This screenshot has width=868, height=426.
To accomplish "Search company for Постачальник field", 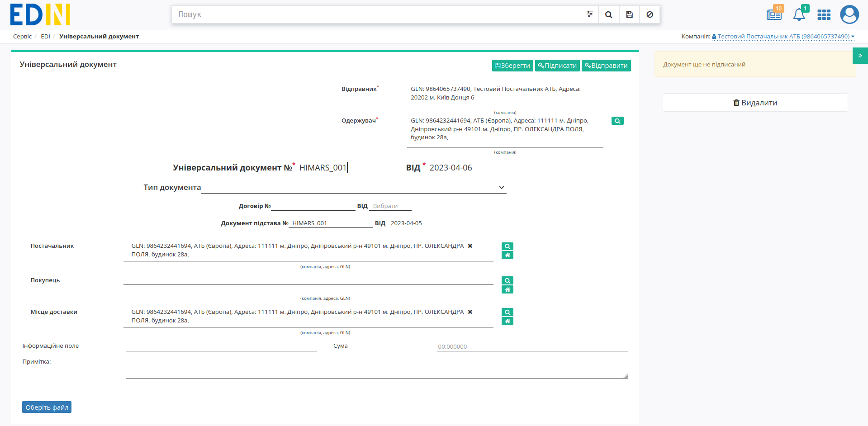I will pos(508,246).
